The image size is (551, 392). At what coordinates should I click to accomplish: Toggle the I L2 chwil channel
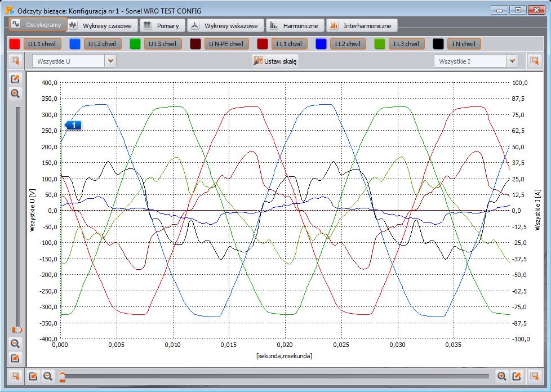pyautogui.click(x=348, y=44)
